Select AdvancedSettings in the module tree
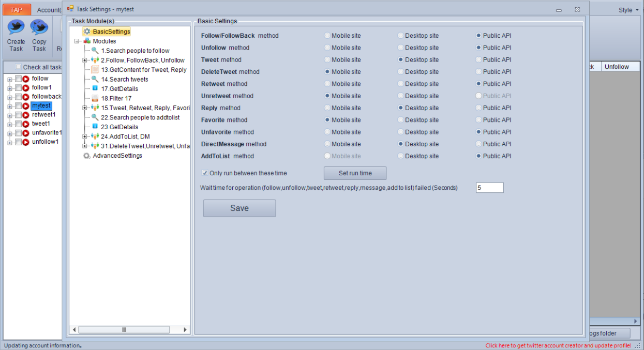This screenshot has height=350, width=644. [117, 156]
